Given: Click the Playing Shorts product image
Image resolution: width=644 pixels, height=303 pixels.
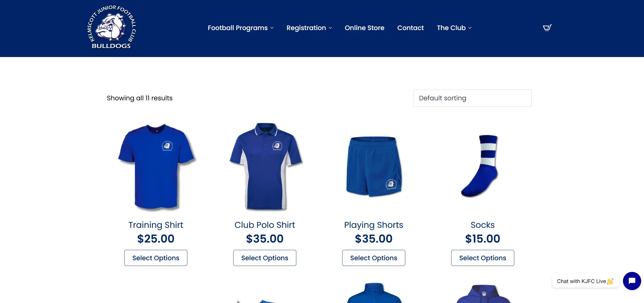Looking at the screenshot, I should [374, 166].
